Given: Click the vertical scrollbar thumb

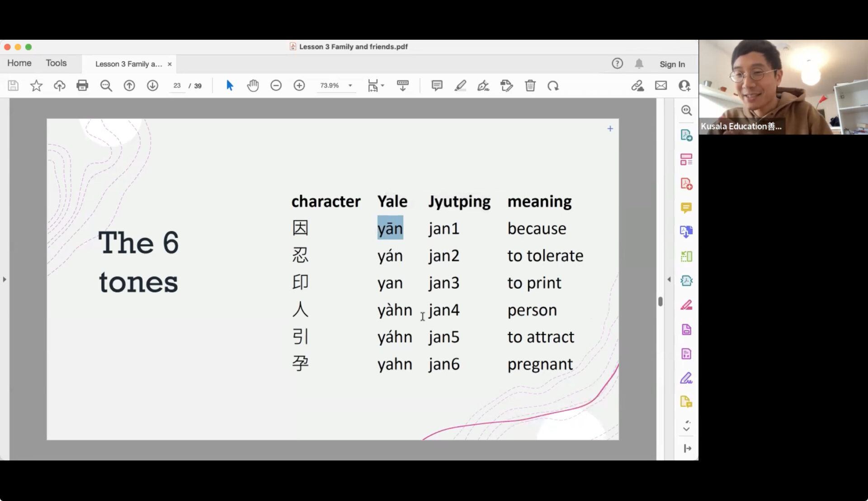Looking at the screenshot, I should (x=660, y=301).
